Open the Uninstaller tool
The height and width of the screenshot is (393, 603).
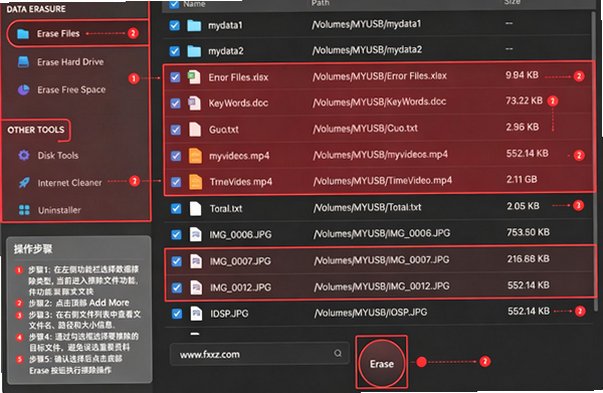pyautogui.click(x=59, y=210)
